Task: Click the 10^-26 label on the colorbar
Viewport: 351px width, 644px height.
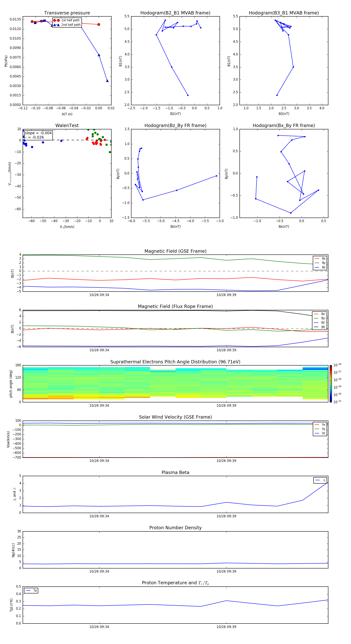Action: coord(337,365)
